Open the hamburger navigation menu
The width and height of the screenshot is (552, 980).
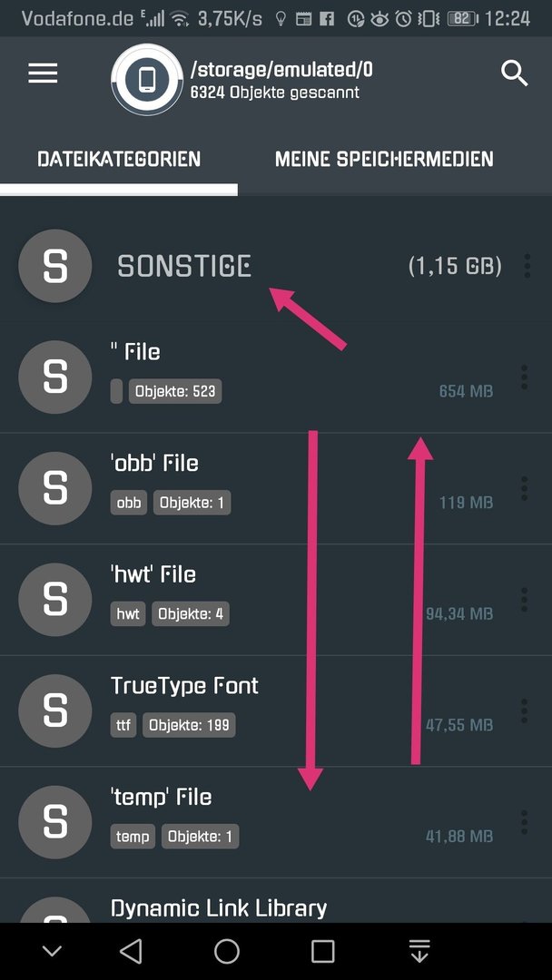(43, 73)
